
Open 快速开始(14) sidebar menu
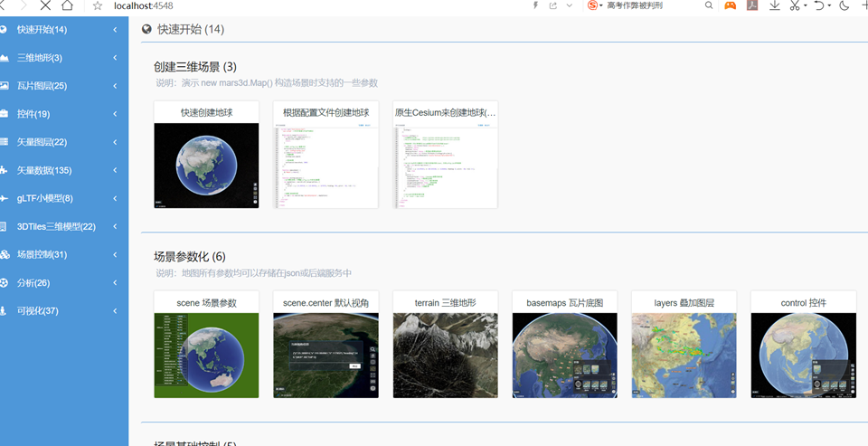click(x=64, y=29)
